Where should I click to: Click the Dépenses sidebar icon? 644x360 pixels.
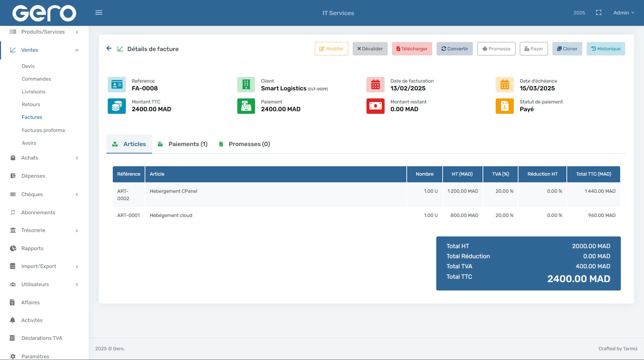(13, 176)
